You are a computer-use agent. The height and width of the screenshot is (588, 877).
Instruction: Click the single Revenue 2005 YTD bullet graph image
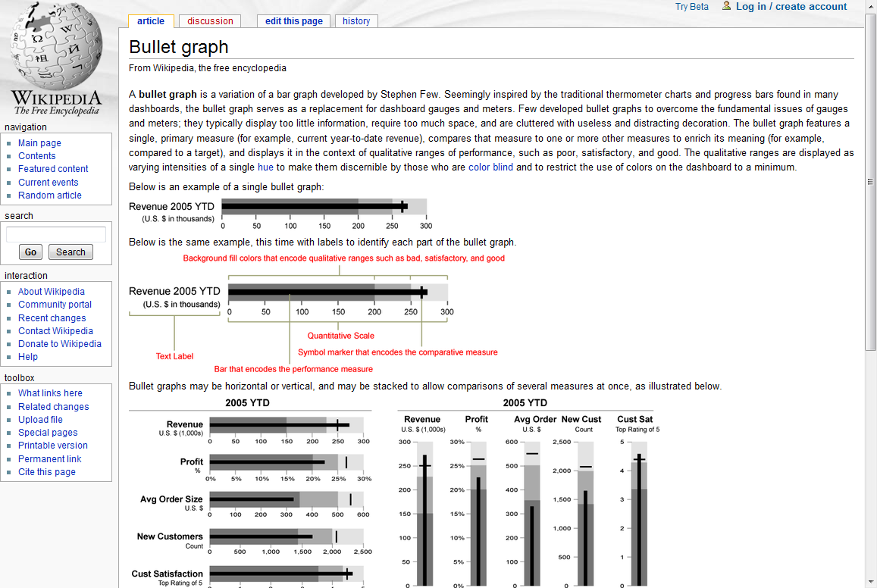tap(280, 214)
